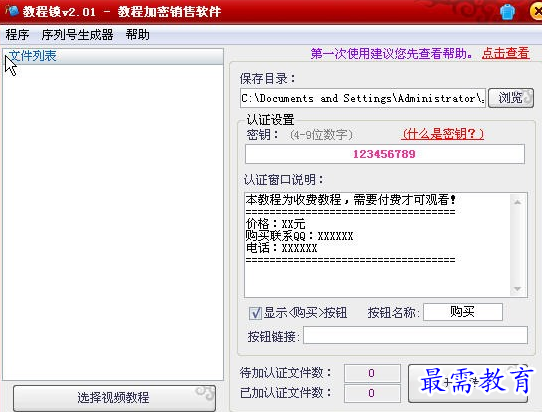Click the 价格：XX元 line
Viewport: 542px width, 412px height.
point(275,224)
